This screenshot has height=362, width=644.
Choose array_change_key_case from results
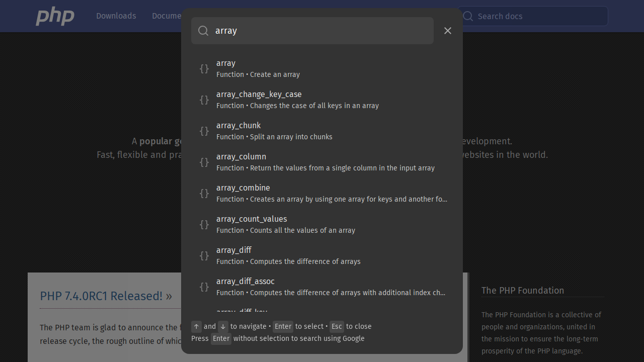(322, 100)
